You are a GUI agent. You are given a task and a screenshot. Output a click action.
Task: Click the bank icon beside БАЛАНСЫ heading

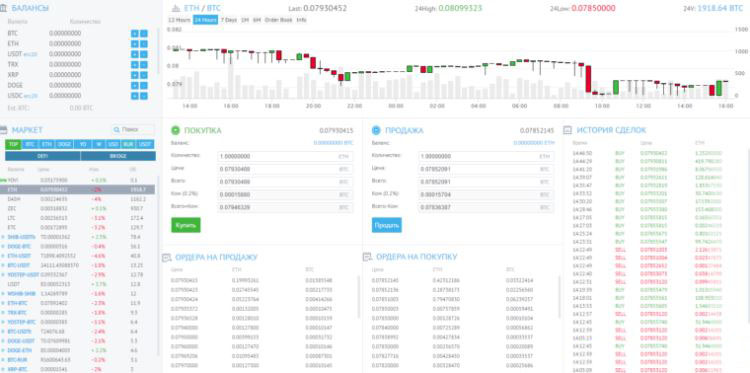point(3,8)
